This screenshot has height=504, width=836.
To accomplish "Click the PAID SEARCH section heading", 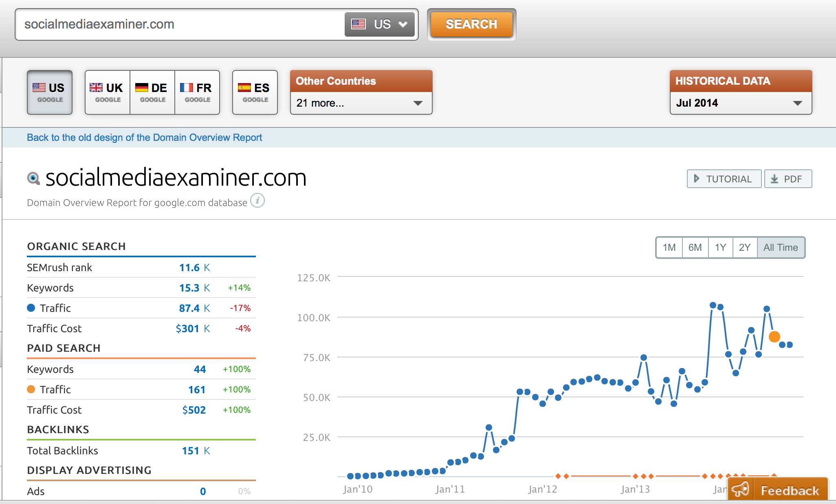I will 64,348.
